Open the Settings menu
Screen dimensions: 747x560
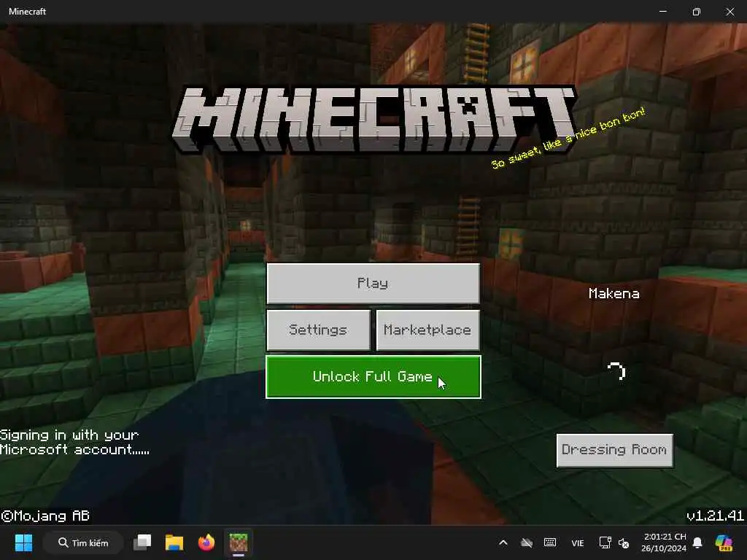[x=318, y=330]
